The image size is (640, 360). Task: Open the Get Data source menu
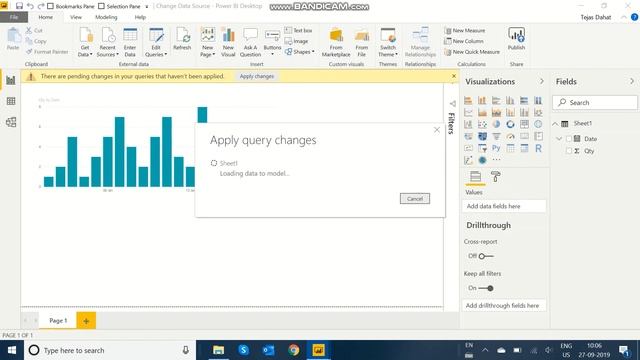pos(85,42)
